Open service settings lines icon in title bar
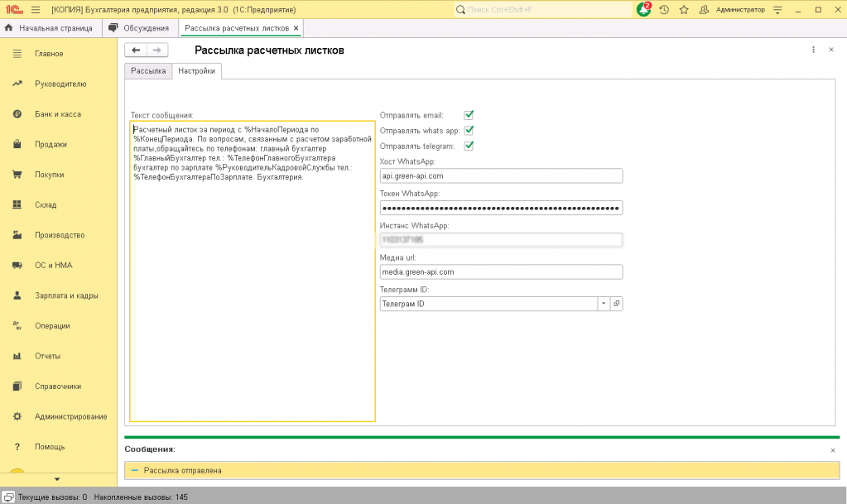 click(777, 10)
